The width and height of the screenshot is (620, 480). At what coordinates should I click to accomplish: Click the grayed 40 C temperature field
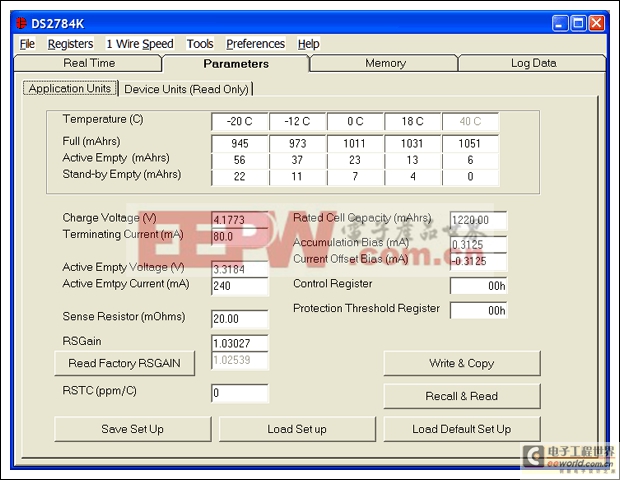pyautogui.click(x=470, y=121)
